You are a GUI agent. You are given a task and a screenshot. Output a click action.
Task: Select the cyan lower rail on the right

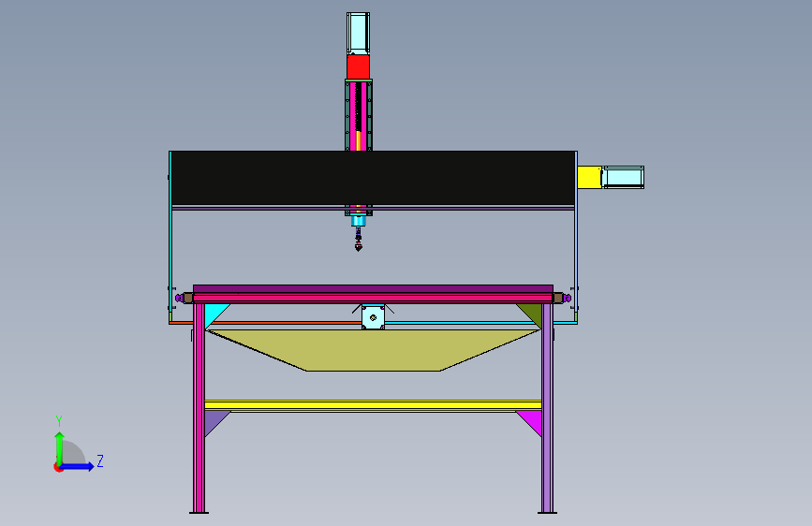[480, 323]
